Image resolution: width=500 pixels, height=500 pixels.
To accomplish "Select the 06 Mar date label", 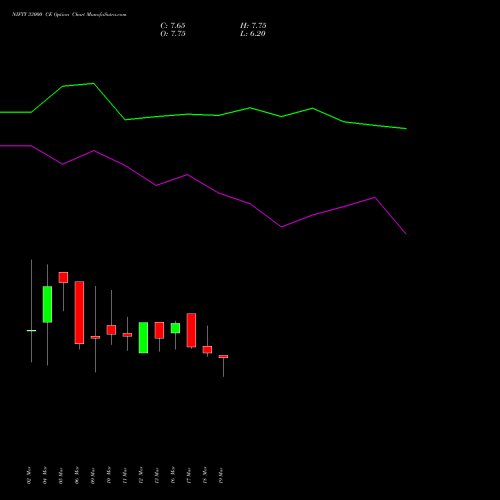I will pos(77,475).
